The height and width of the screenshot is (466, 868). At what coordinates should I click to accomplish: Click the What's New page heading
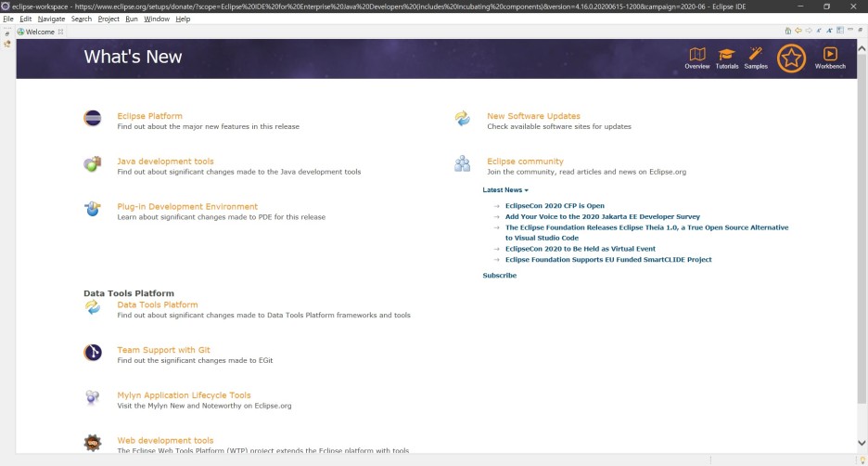tap(133, 57)
